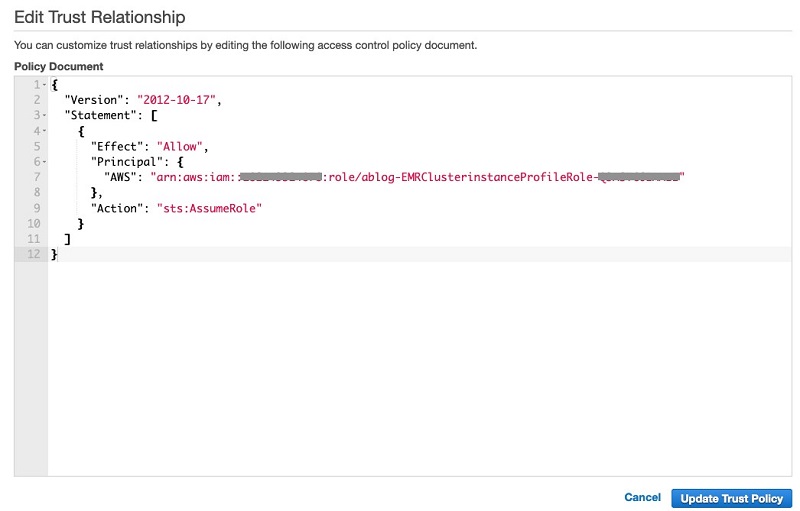Image resolution: width=800 pixels, height=511 pixels.
Task: Click the Edit Trust Relationship heading
Action: click(x=99, y=17)
